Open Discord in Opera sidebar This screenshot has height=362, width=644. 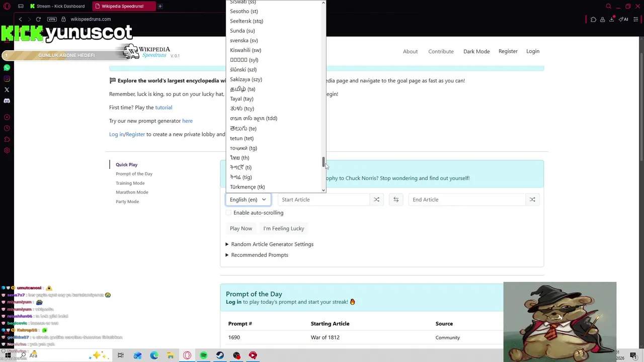click(7, 101)
